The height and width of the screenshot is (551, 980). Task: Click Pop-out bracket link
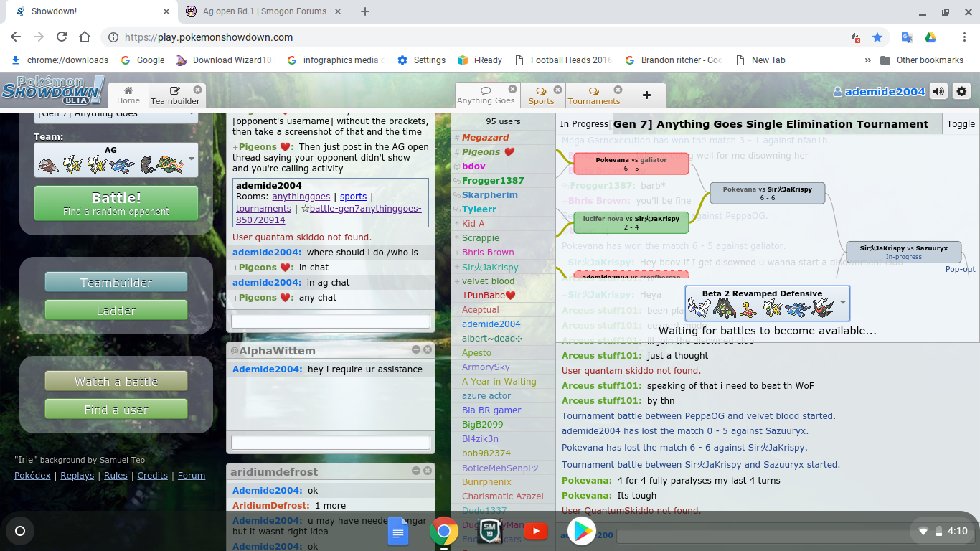960,270
